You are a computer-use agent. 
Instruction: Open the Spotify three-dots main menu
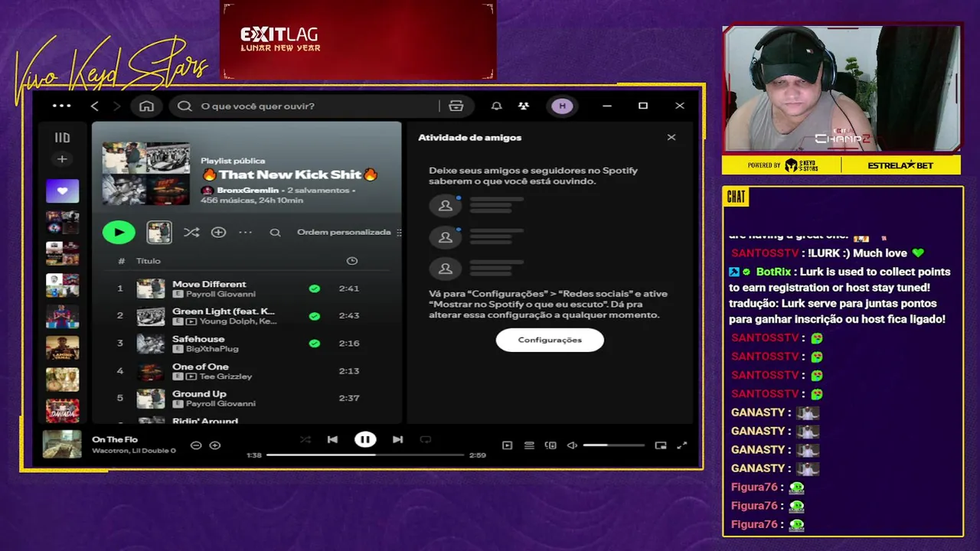click(x=61, y=106)
